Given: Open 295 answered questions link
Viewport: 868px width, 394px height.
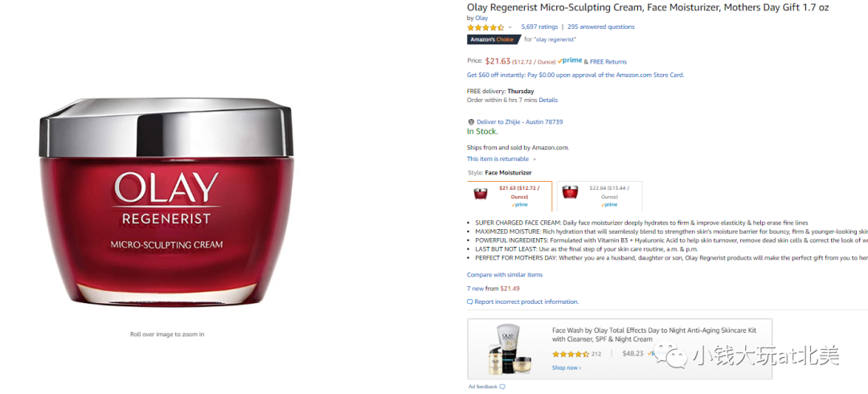Looking at the screenshot, I should (600, 27).
